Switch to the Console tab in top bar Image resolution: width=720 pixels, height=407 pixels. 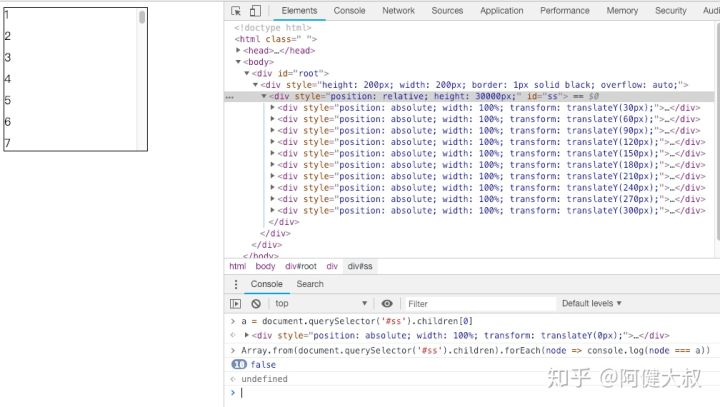[349, 11]
